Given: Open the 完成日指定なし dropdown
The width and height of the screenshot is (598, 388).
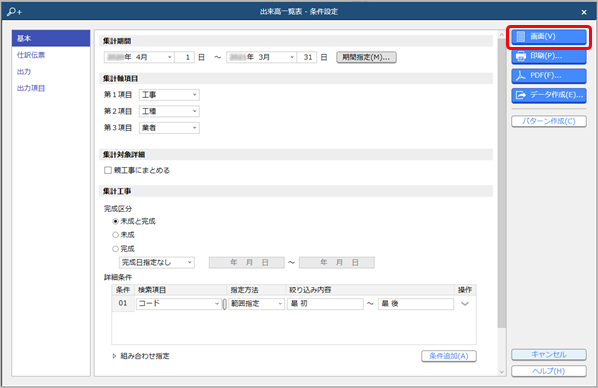Looking at the screenshot, I should pos(157,262).
